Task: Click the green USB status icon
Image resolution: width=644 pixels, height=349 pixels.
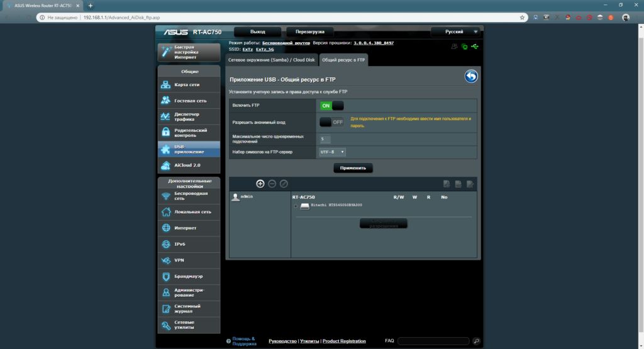Action: pyautogui.click(x=475, y=47)
